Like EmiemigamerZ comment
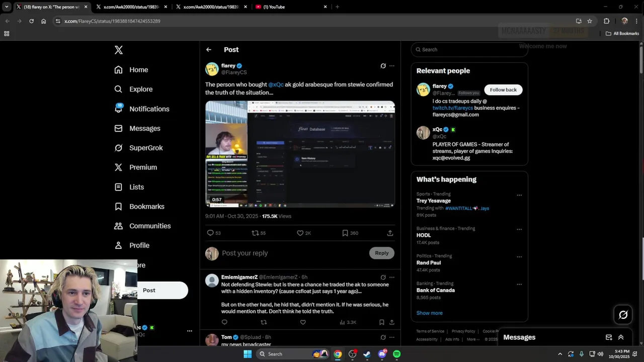 pyautogui.click(x=303, y=322)
